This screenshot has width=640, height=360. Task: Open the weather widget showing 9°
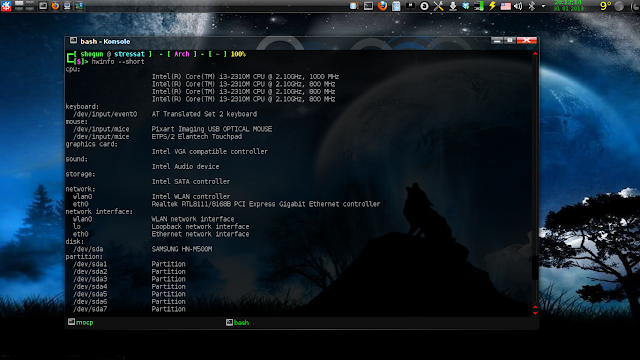click(605, 6)
